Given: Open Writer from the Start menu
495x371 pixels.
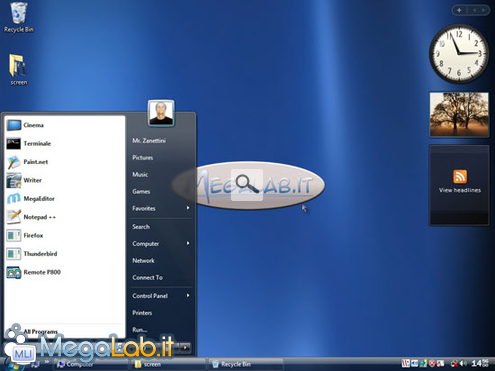Looking at the screenshot, I should (x=64, y=180).
